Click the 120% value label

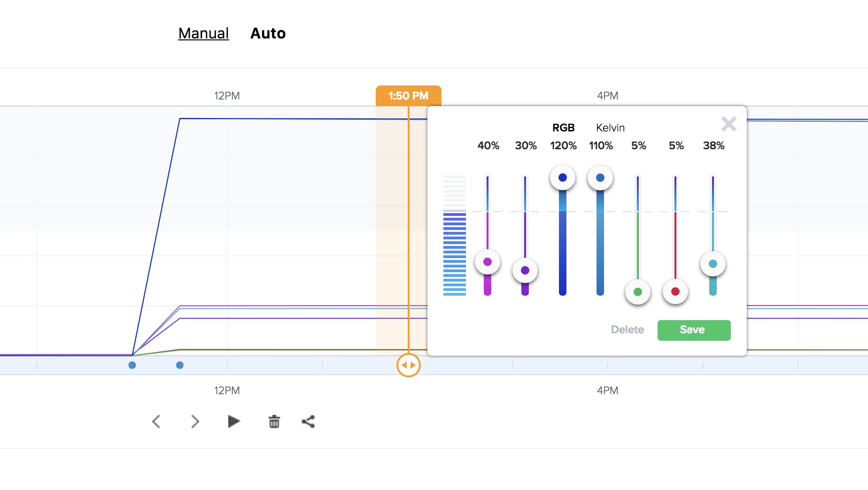(x=563, y=146)
